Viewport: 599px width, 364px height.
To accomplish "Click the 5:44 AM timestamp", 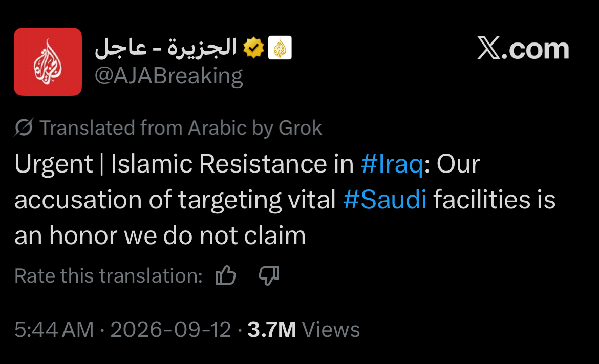I will (54, 329).
